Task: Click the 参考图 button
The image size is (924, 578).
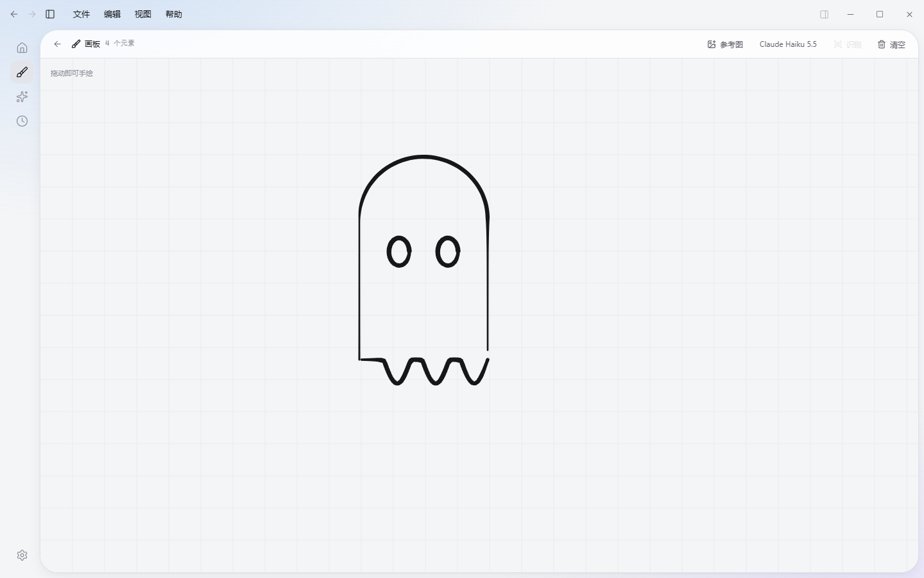Action: [725, 44]
